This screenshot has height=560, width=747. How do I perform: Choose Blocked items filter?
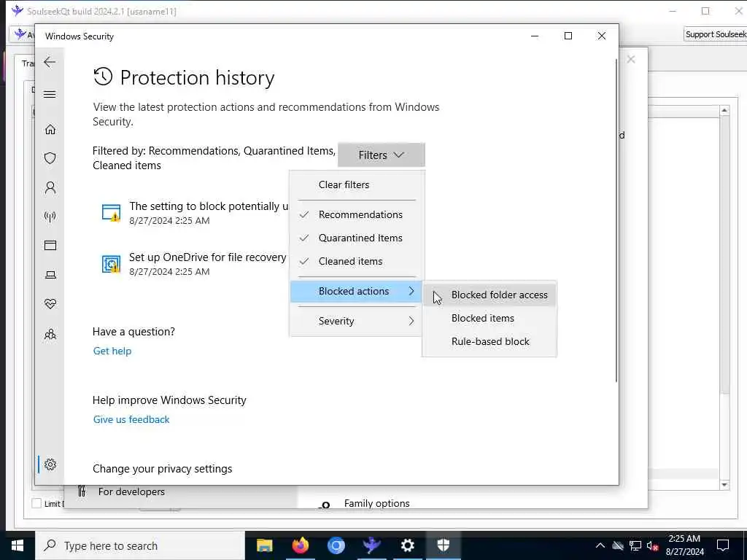[489, 319]
